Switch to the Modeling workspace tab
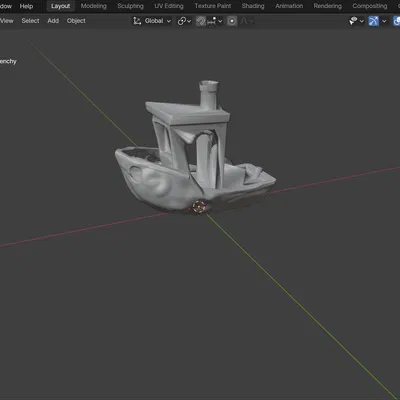Screen dimensions: 400x400 click(x=94, y=6)
